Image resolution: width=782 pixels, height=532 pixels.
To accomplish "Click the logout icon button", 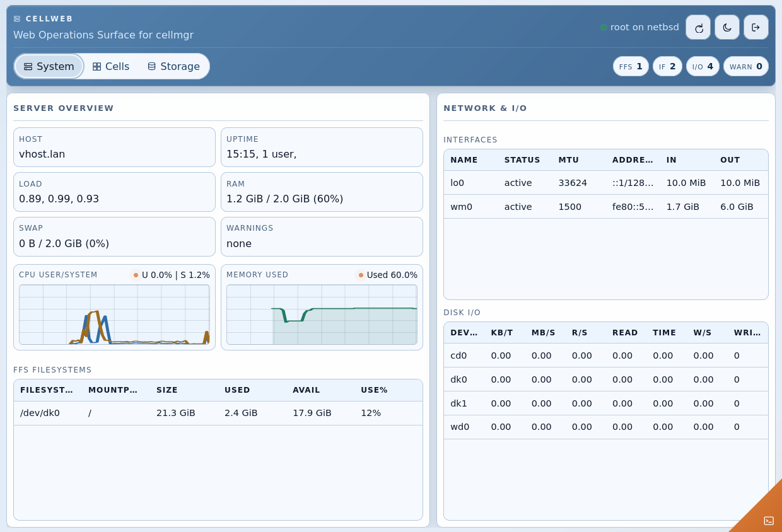I will (x=756, y=28).
